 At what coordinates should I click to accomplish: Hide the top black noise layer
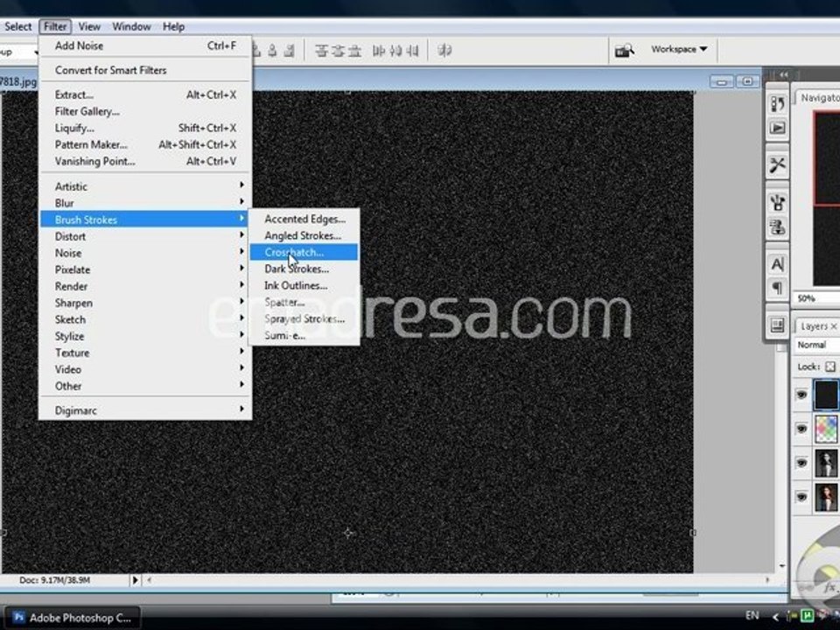coord(801,395)
